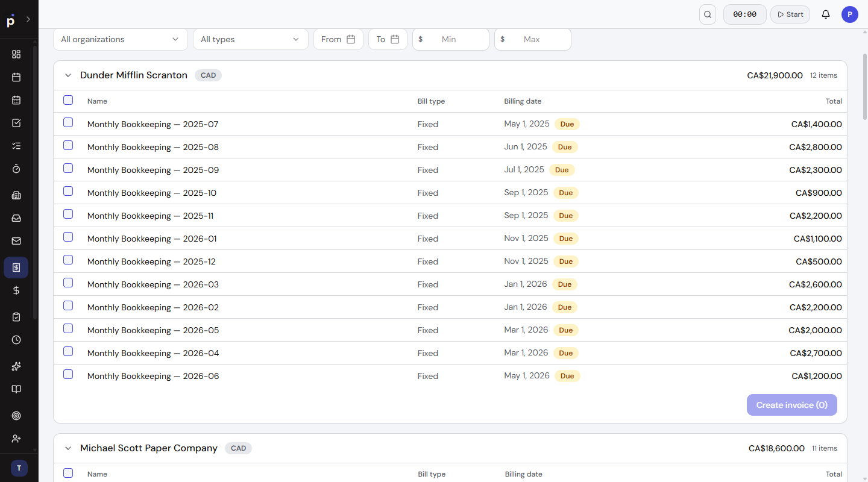Open the plain dollar sign icon in sidebar

point(16,290)
